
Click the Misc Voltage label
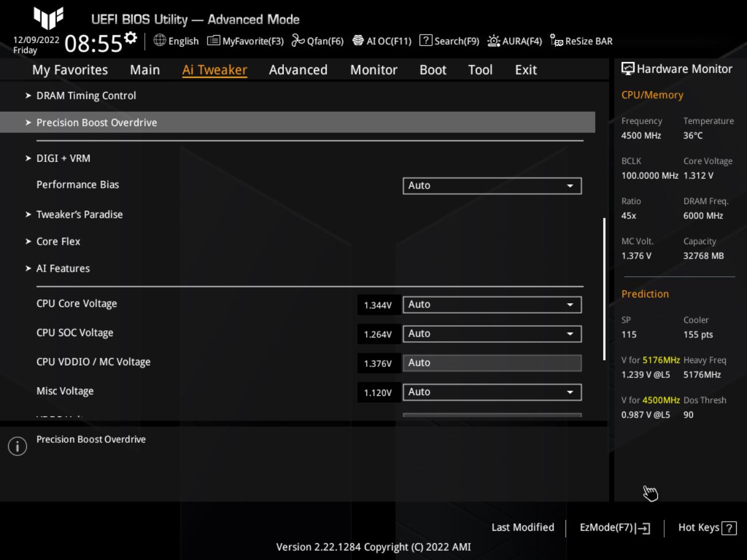click(65, 391)
